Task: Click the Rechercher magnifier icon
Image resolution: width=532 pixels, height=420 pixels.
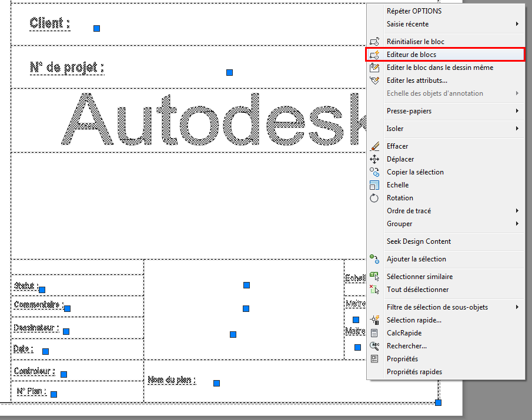Action: [374, 346]
